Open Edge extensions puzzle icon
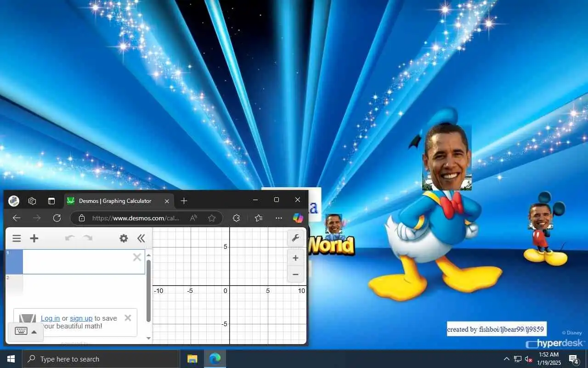Screen dimensions: 588x368 [x=237, y=218]
